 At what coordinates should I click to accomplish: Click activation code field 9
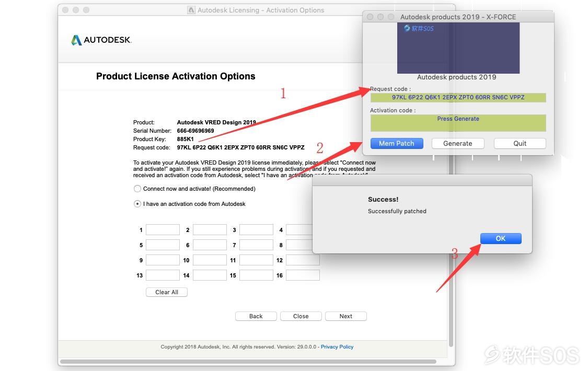pyautogui.click(x=163, y=260)
